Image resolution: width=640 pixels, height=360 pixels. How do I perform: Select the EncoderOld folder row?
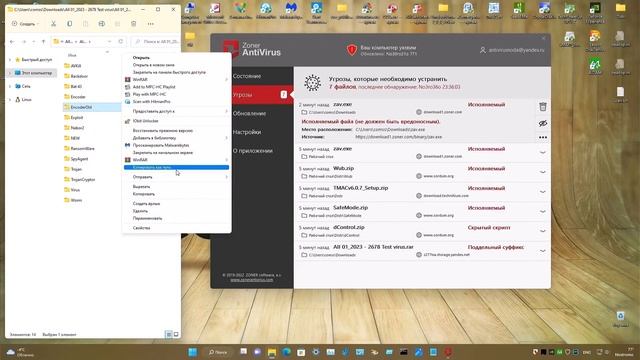92,107
